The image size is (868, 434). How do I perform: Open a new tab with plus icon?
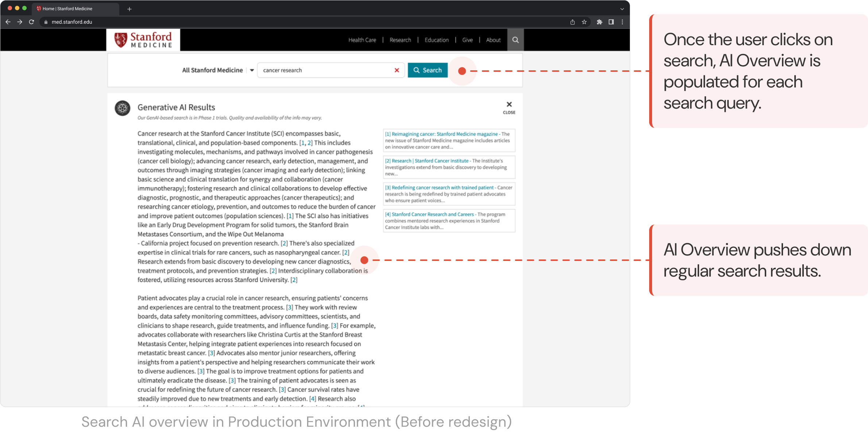[129, 9]
